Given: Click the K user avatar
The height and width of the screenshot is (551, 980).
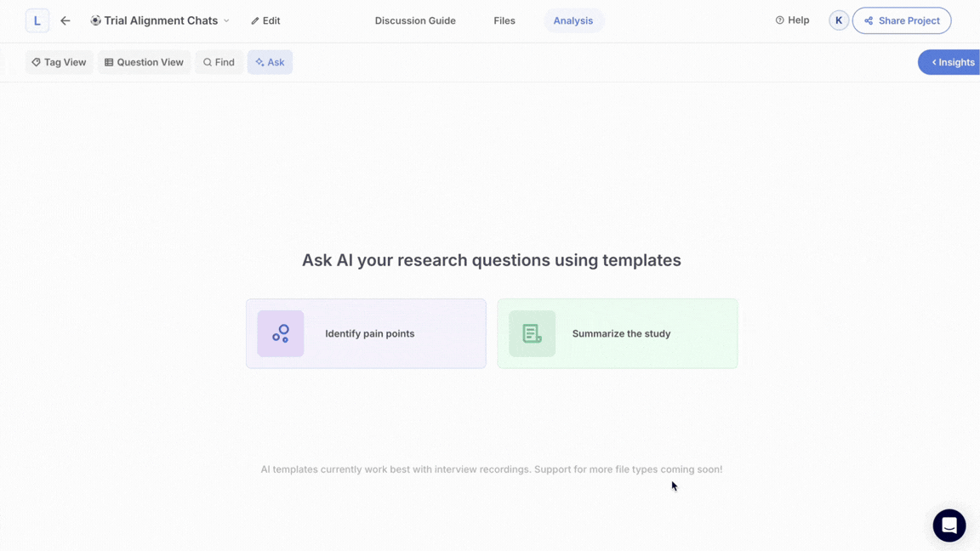Looking at the screenshot, I should 839,20.
